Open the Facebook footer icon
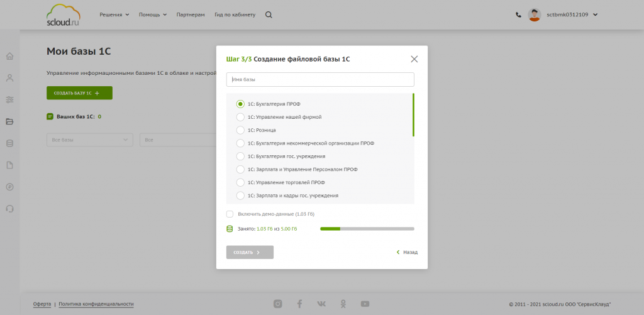The width and height of the screenshot is (644, 315). pos(299,304)
